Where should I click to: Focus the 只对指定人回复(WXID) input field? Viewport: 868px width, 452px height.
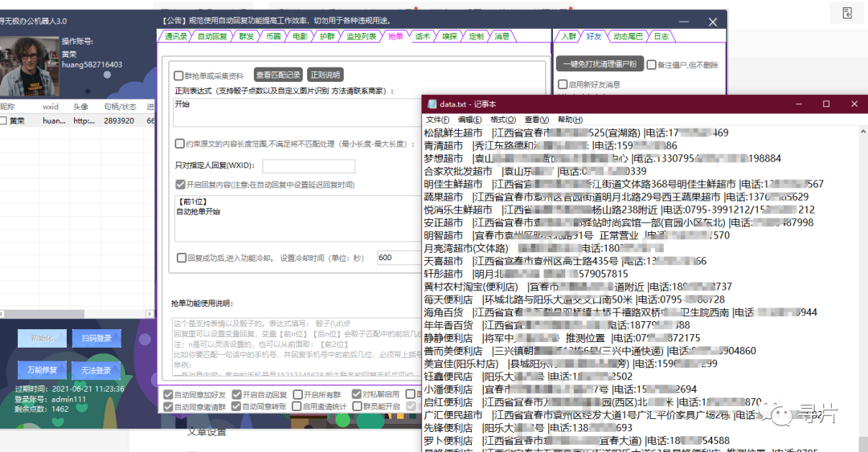[x=309, y=166]
